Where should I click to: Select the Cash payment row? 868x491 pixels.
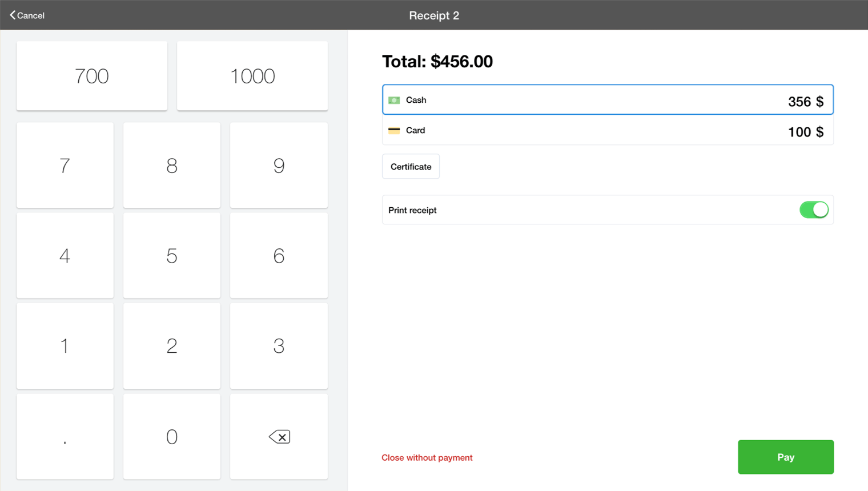pyautogui.click(x=571, y=100)
